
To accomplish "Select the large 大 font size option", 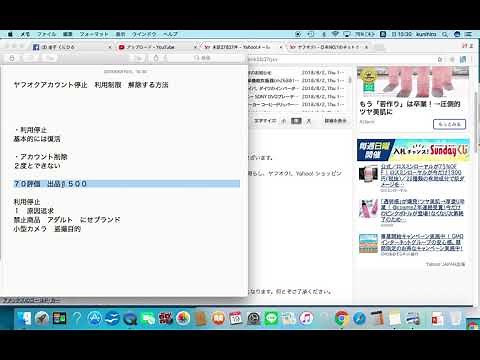I will click(x=309, y=121).
